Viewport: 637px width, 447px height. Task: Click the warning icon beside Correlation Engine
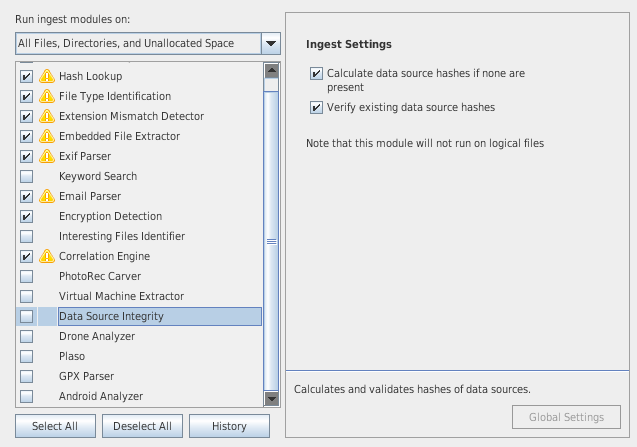(46, 257)
